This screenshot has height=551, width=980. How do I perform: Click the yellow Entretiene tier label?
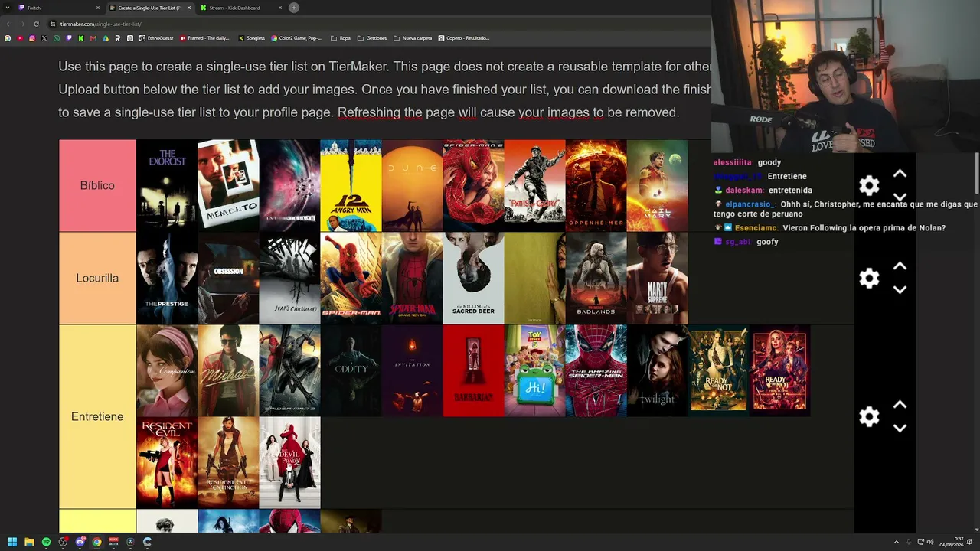(x=97, y=416)
